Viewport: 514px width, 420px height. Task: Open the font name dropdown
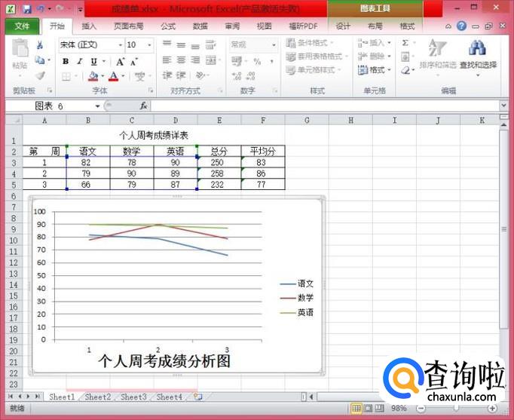click(120, 45)
